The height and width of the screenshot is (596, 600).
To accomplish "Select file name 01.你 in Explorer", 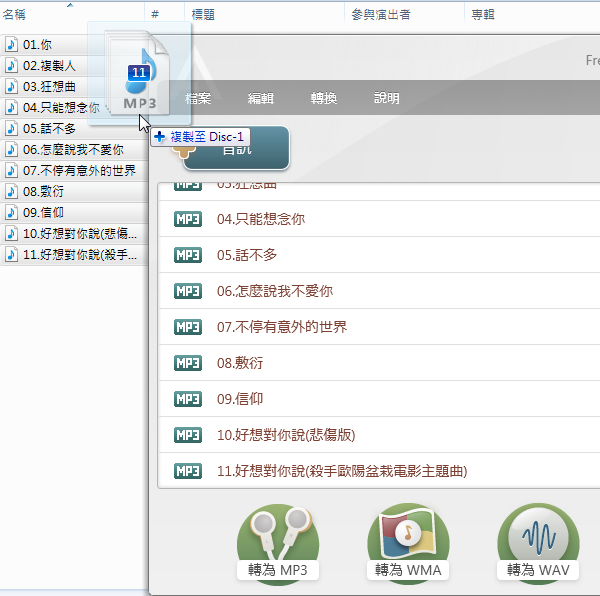I will click(37, 45).
